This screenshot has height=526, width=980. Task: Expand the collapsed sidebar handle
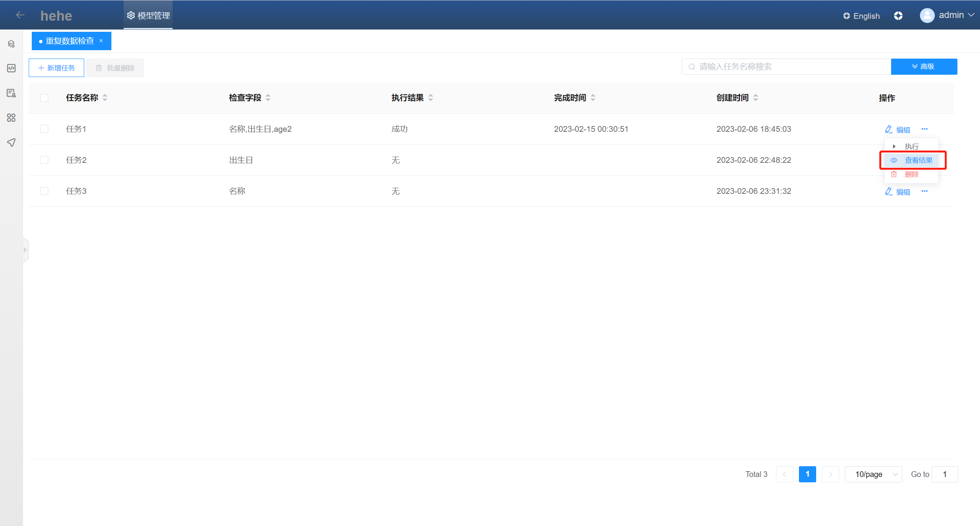(25, 250)
